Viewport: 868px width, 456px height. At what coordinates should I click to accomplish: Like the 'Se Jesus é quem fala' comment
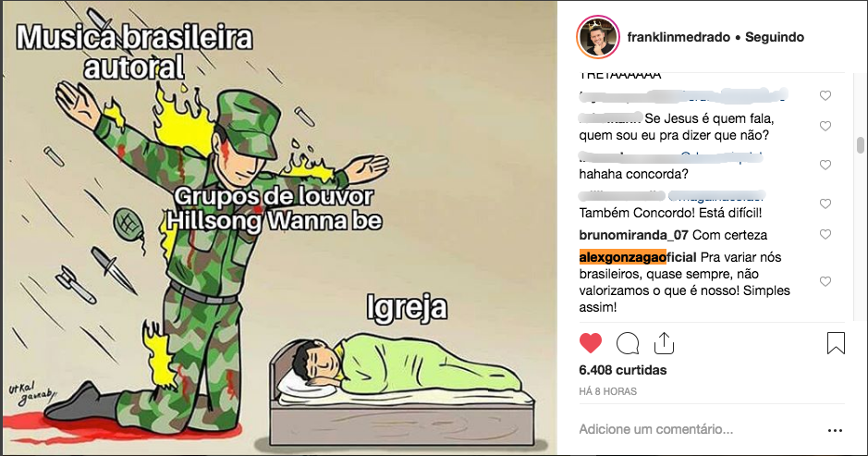tap(825, 127)
